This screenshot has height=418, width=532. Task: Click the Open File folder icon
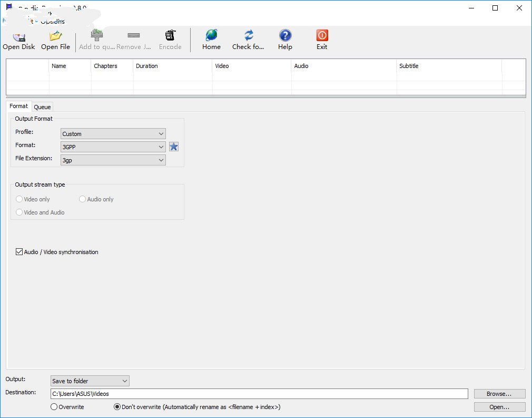(x=55, y=36)
